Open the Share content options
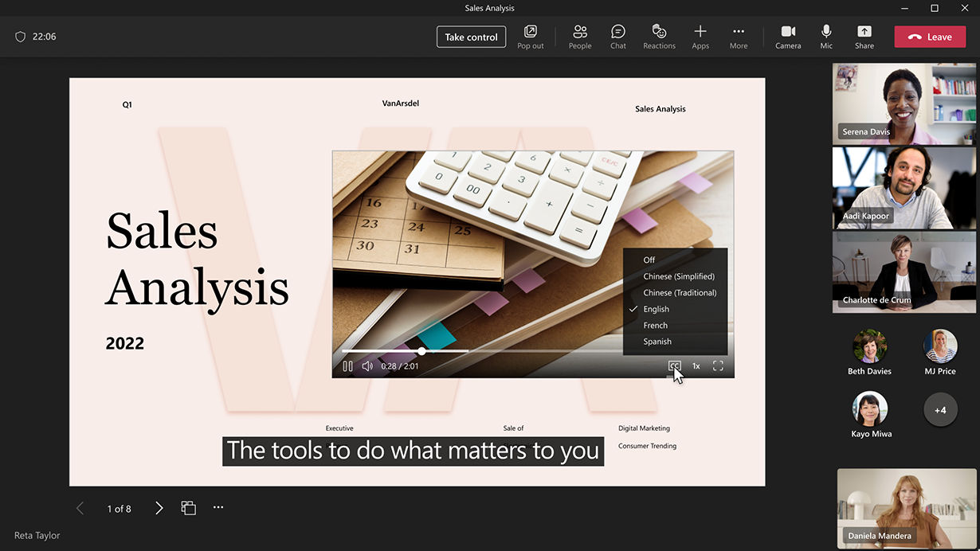Viewport: 980px width, 551px height. pos(864,36)
